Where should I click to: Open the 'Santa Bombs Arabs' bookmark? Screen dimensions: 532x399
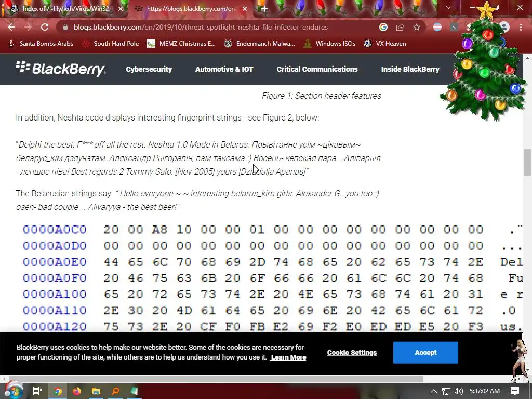coord(41,44)
